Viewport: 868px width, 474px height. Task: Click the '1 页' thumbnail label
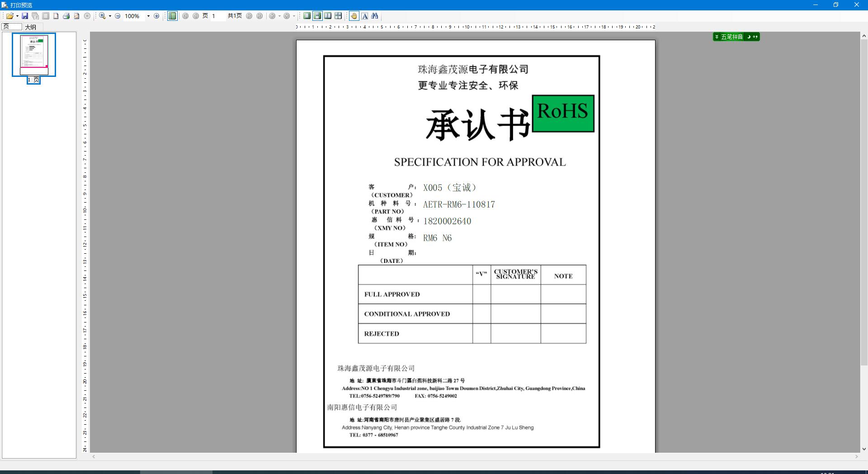tap(33, 80)
